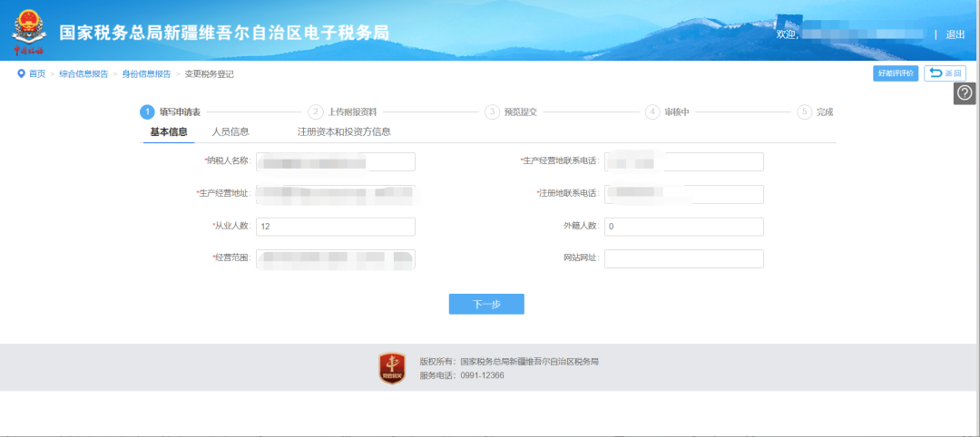980x437 pixels.
Task: Open the 身份信息报告 breadcrumb link
Action: click(146, 74)
